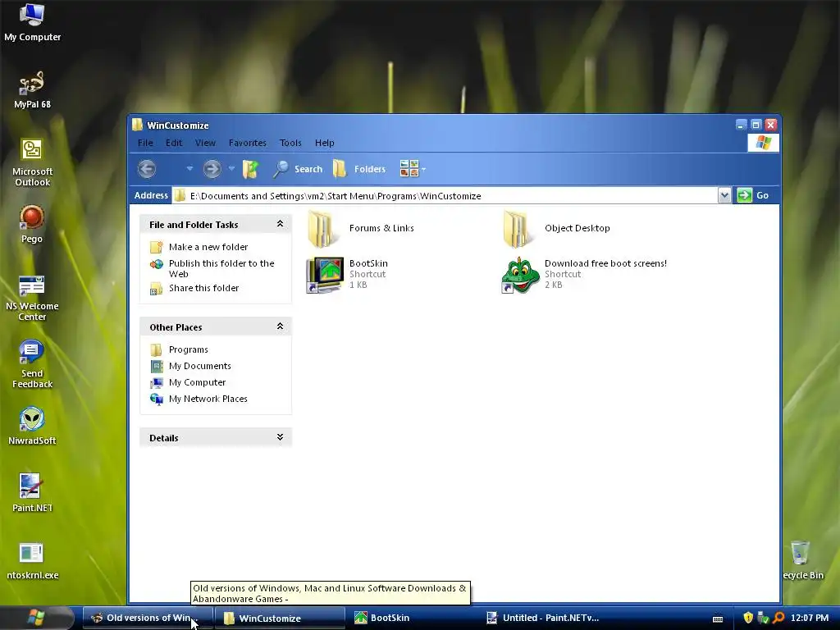Open the Favorites menu

248,143
